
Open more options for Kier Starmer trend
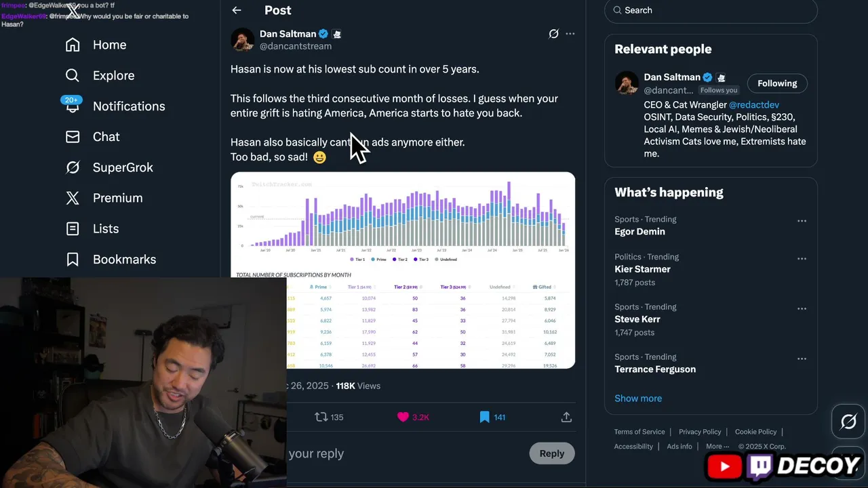pyautogui.click(x=802, y=259)
